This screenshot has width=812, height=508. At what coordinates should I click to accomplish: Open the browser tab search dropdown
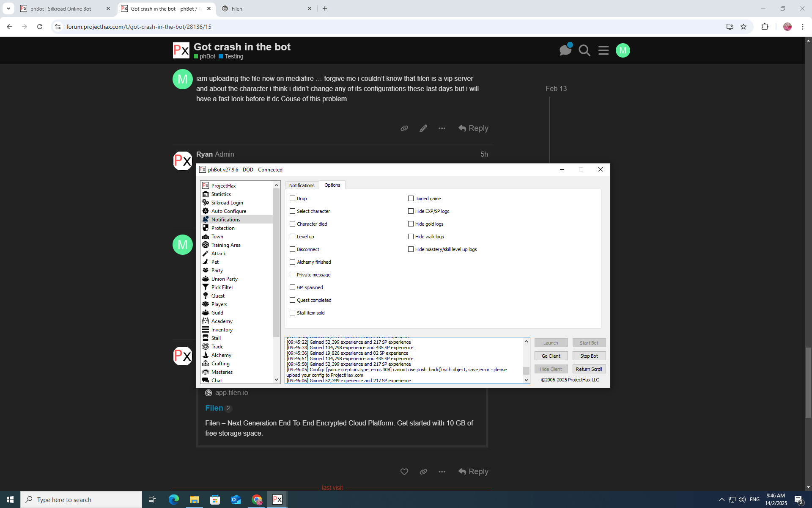(8, 8)
